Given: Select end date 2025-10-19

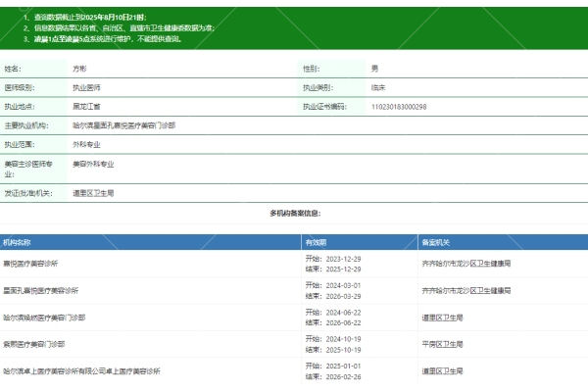Looking at the screenshot, I should pos(344,350).
